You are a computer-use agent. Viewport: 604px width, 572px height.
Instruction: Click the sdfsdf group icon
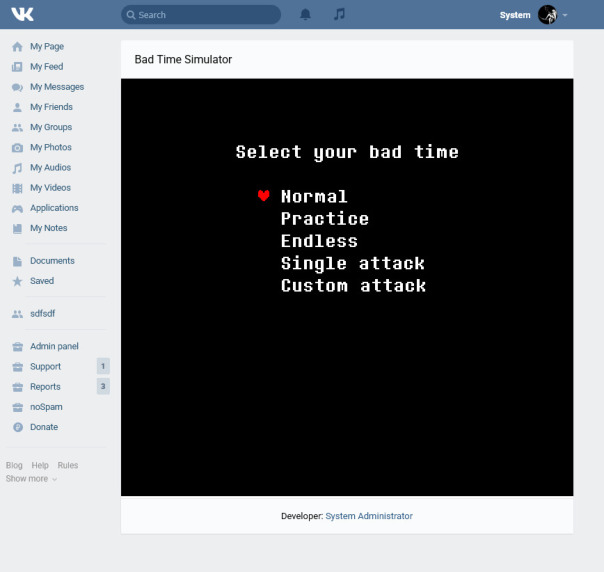click(17, 314)
